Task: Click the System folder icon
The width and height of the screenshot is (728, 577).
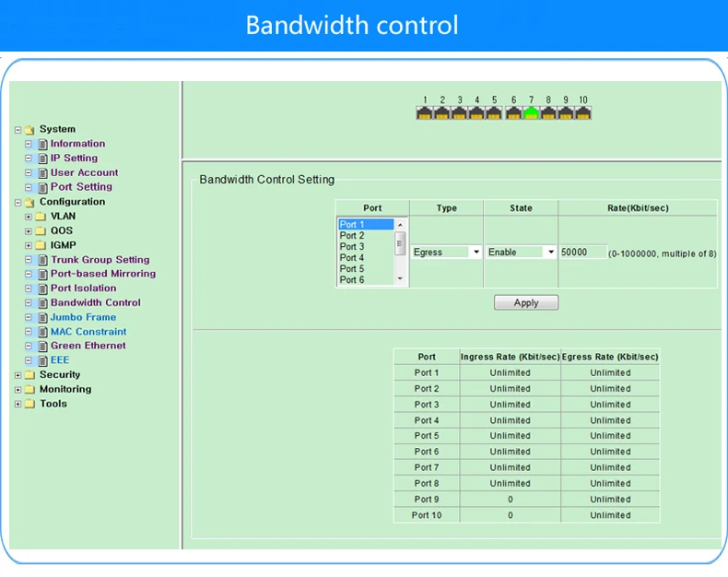Action: click(29, 130)
